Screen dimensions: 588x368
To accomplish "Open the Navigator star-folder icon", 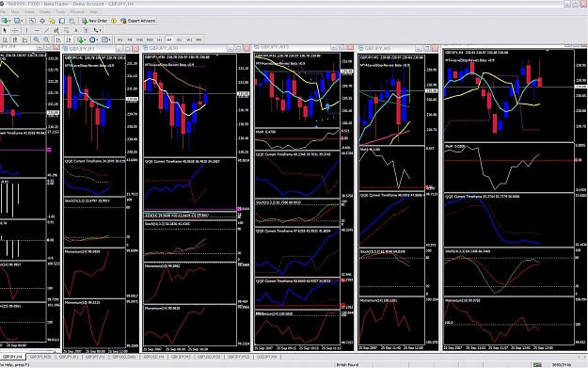I will point(52,21).
